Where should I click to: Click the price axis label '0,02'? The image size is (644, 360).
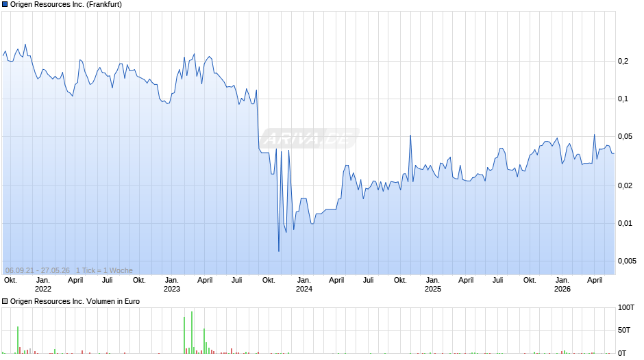tap(625, 186)
